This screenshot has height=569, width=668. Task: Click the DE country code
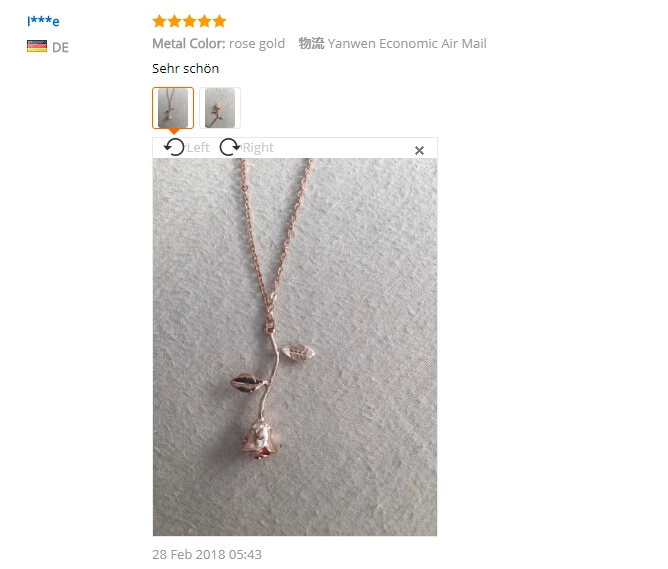tap(60, 47)
